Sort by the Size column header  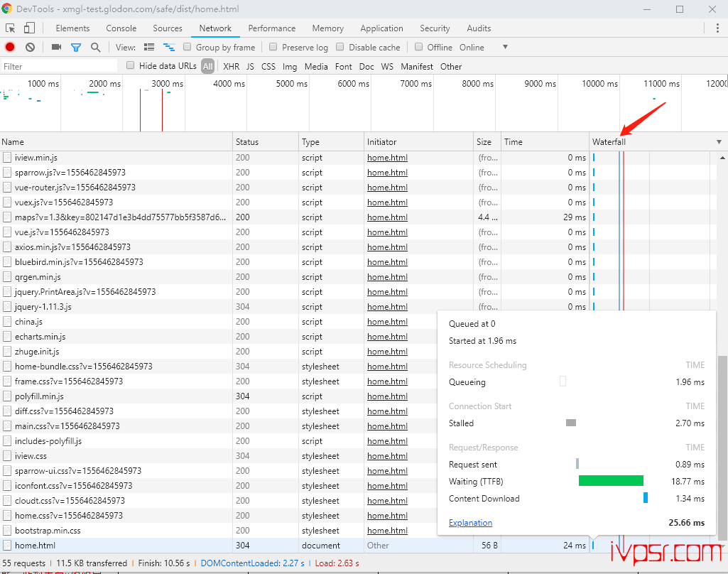pos(487,142)
